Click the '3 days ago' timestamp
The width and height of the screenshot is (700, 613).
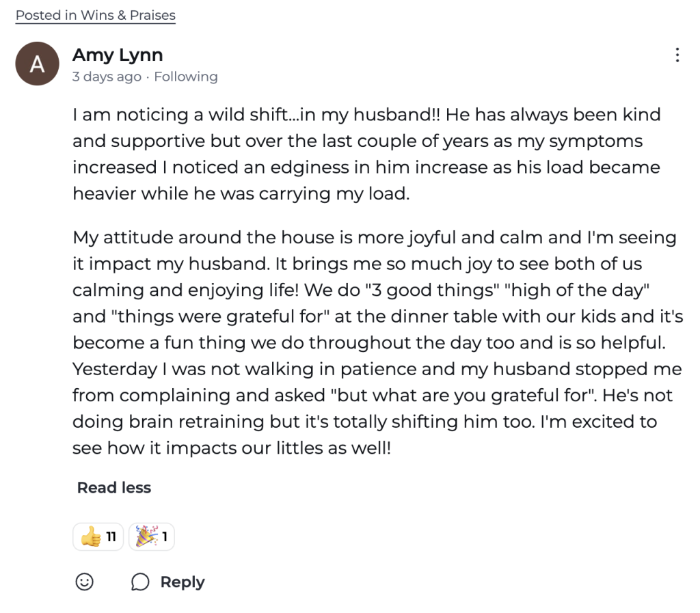(x=107, y=77)
